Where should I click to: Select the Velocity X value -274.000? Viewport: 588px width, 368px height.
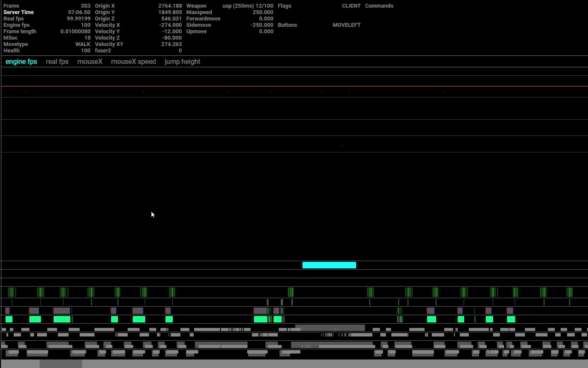point(170,25)
